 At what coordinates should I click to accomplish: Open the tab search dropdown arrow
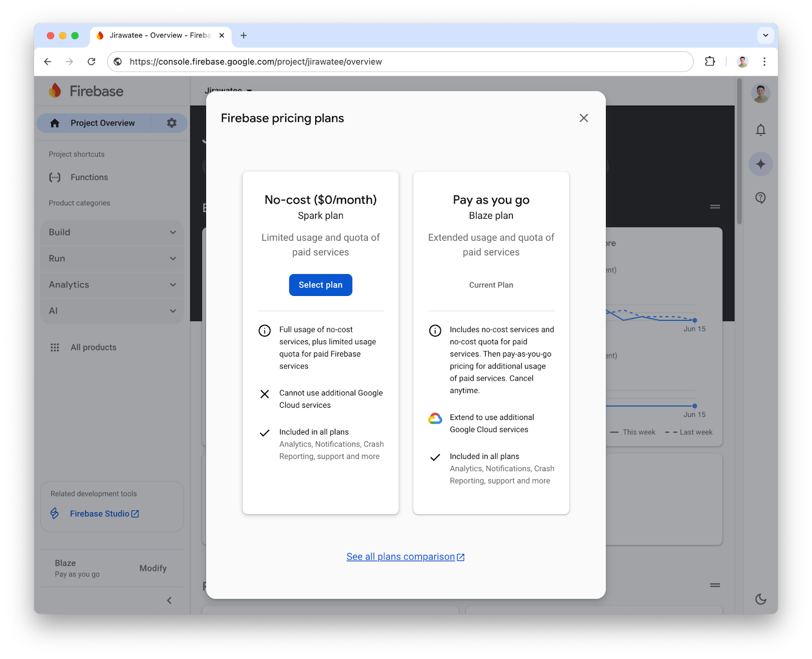coord(765,36)
